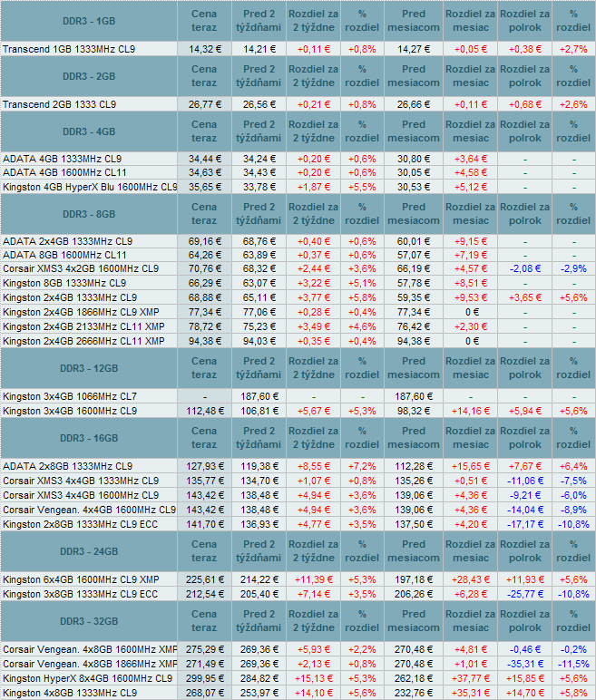Select the Kingston 2x8GB 1333MHz CL9 ECC row
The width and height of the screenshot is (596, 700).
click(298, 524)
